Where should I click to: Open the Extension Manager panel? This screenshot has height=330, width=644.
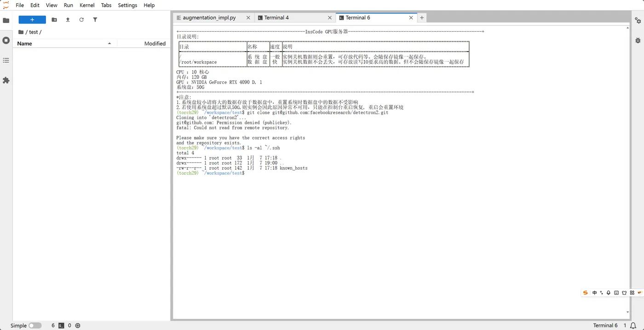[x=6, y=80]
